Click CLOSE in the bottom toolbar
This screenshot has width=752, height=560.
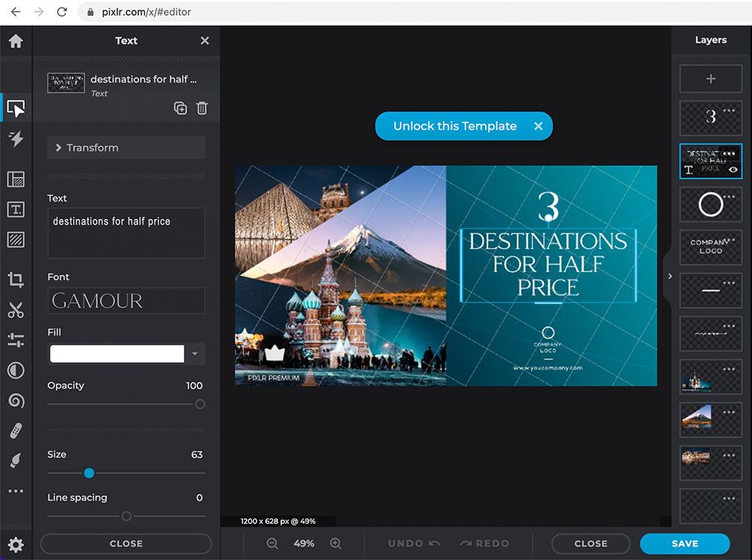(x=591, y=543)
